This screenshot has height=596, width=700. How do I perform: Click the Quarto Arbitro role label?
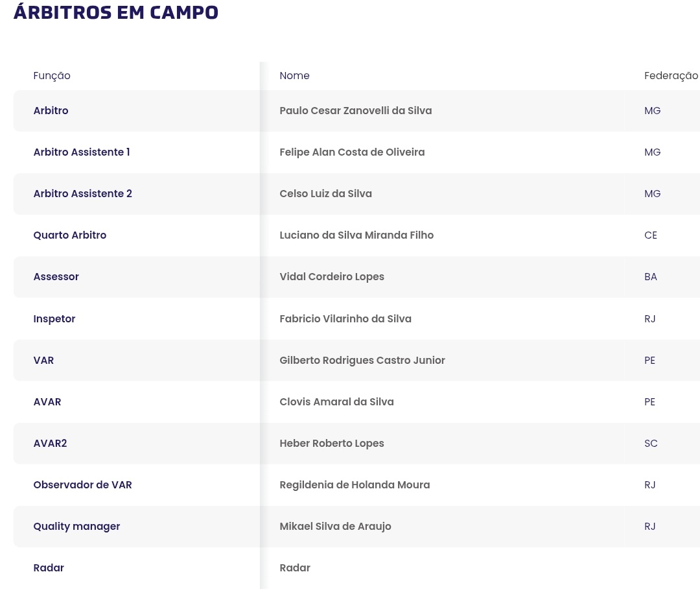(70, 235)
